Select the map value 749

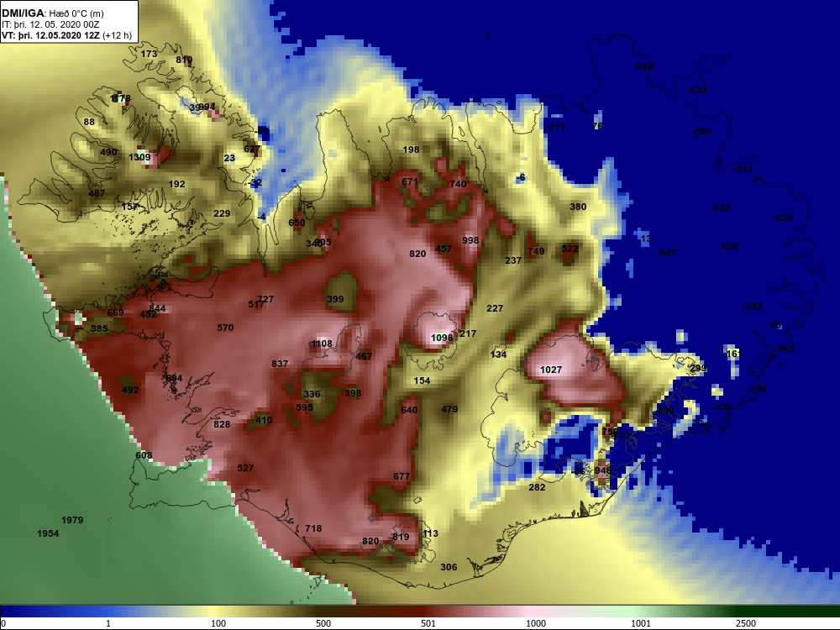(536, 250)
